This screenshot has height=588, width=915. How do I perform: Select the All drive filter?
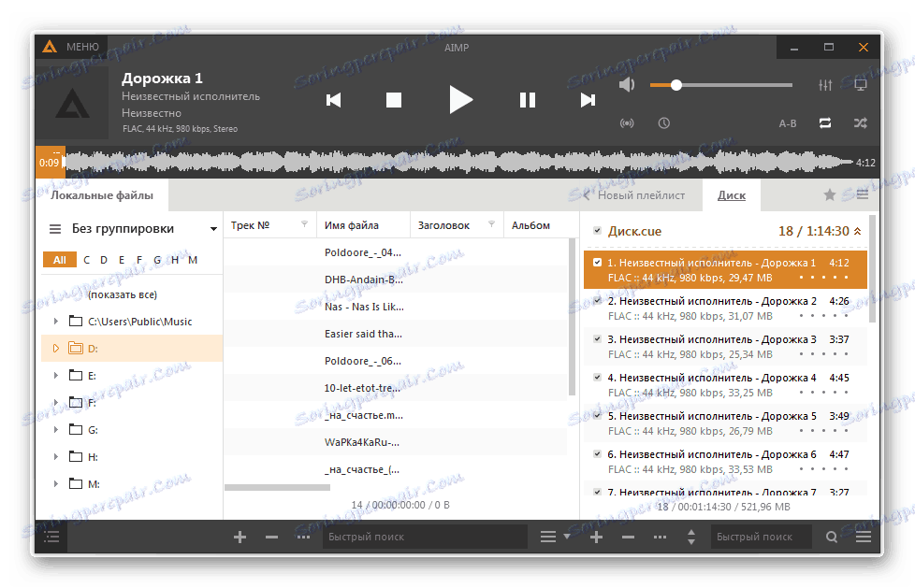pos(60,260)
